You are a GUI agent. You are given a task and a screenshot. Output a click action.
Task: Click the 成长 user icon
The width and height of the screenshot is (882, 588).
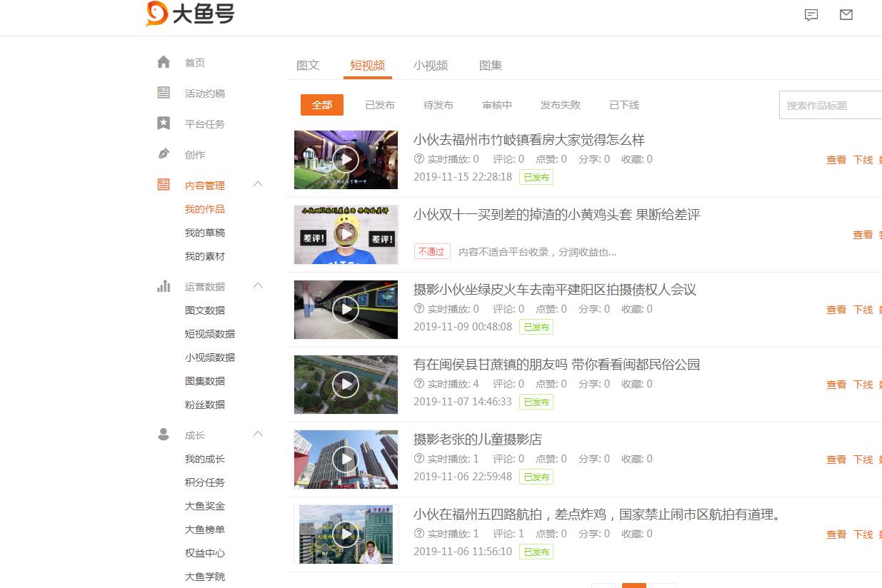pos(164,434)
